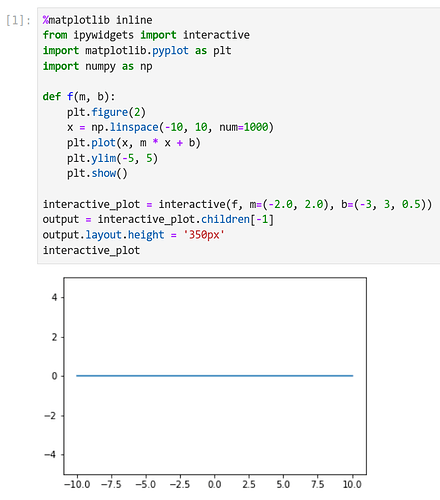
Task: Click the 'interactive' import name in code
Action: coord(216,35)
